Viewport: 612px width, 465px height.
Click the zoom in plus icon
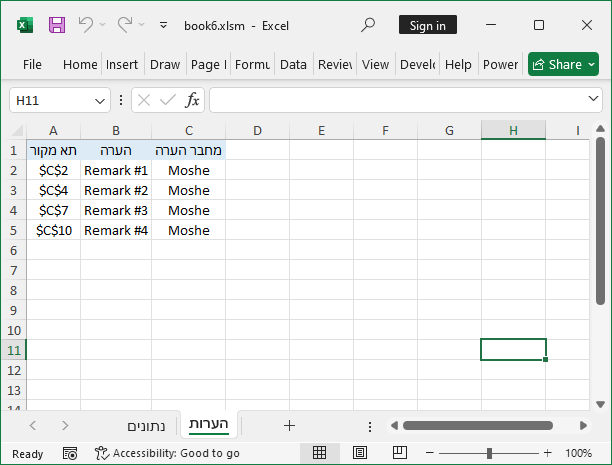click(x=547, y=453)
